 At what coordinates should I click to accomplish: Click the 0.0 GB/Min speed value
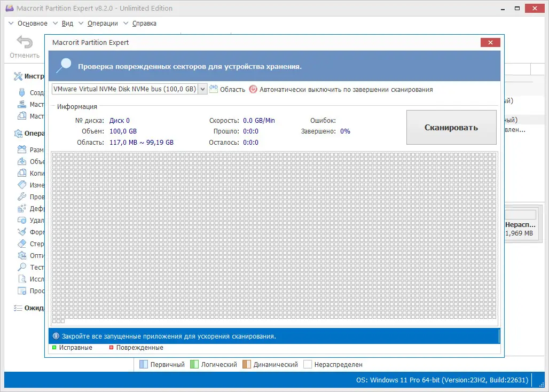(x=259, y=120)
